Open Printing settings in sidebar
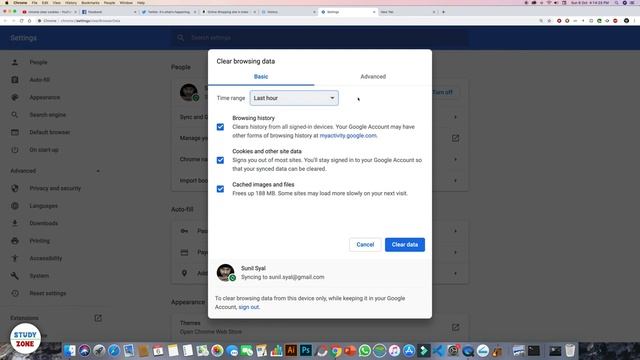Viewport: 640px width, 360px height. 39,241
